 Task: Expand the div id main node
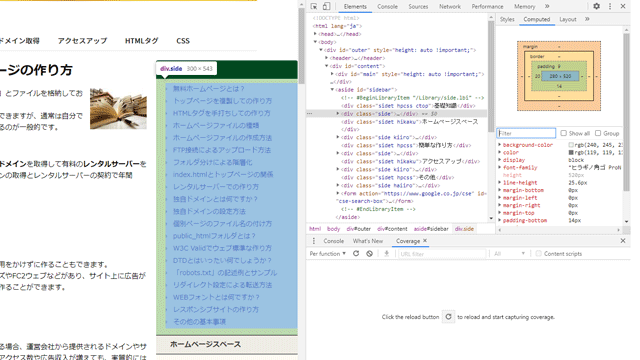[332, 74]
